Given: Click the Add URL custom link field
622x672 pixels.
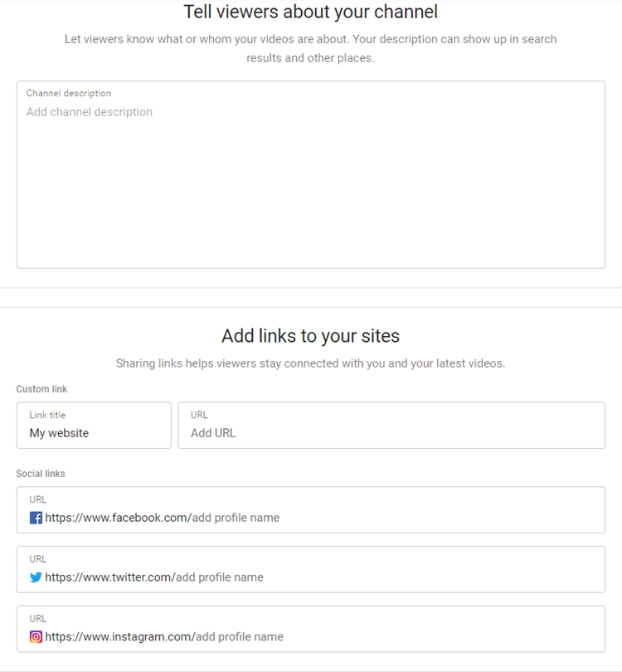Looking at the screenshot, I should point(391,433).
